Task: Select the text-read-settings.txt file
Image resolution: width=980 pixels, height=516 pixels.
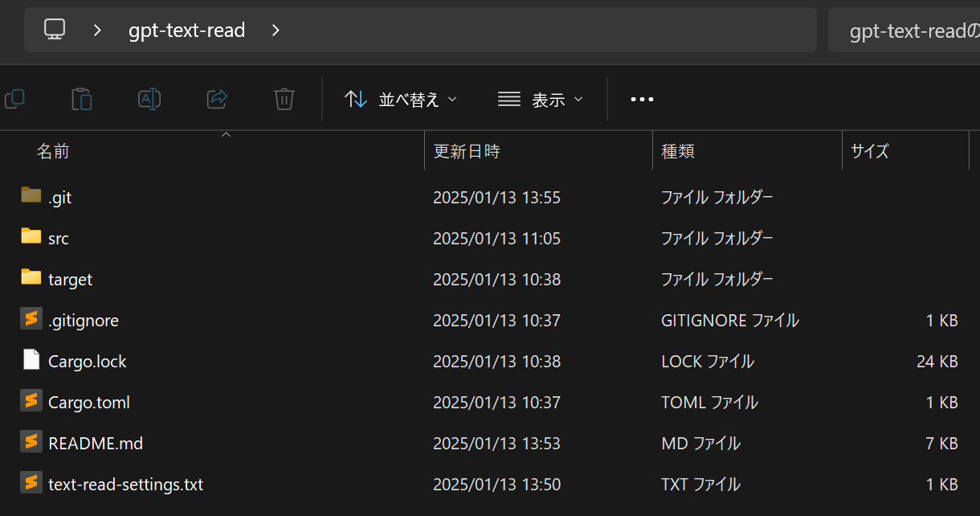Action: click(x=125, y=484)
